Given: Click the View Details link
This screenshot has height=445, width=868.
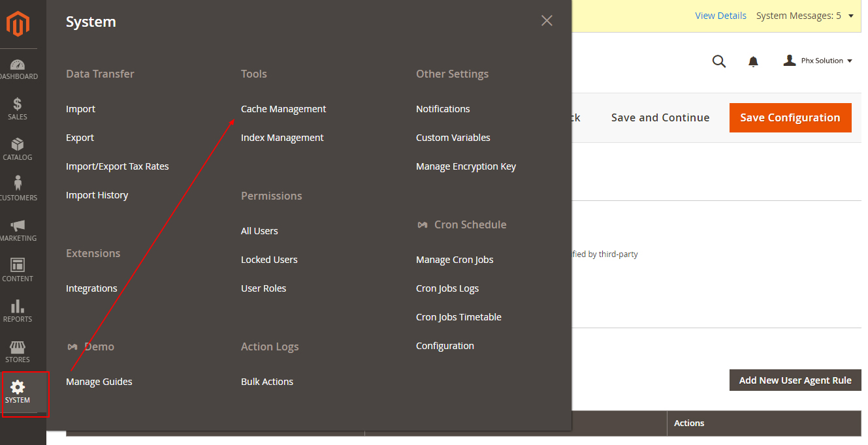Looking at the screenshot, I should 720,16.
